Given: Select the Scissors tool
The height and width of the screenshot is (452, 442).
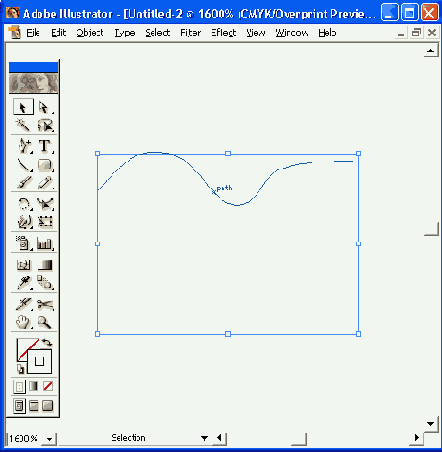Looking at the screenshot, I should point(45,304).
